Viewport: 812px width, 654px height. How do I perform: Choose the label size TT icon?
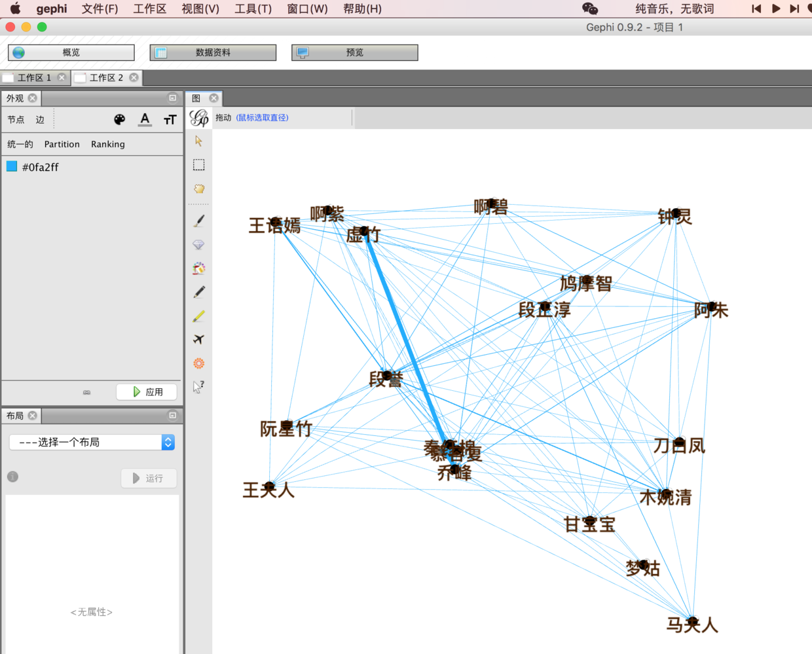click(x=170, y=119)
